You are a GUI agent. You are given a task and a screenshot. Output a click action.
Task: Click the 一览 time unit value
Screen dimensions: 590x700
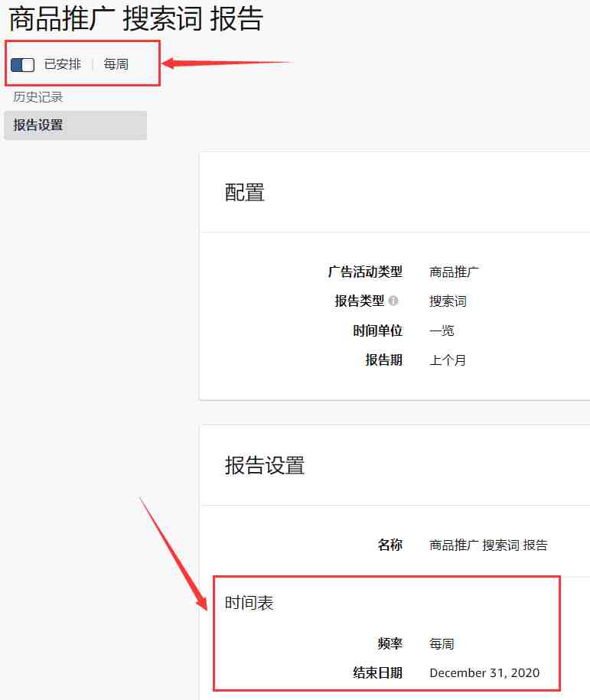tap(442, 330)
